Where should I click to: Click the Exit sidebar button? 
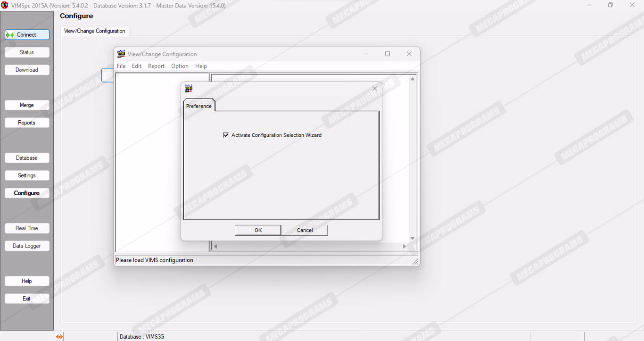click(27, 299)
